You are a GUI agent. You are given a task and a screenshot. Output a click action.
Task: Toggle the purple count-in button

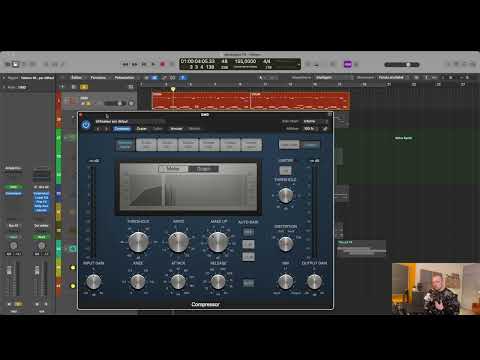click(x=348, y=64)
